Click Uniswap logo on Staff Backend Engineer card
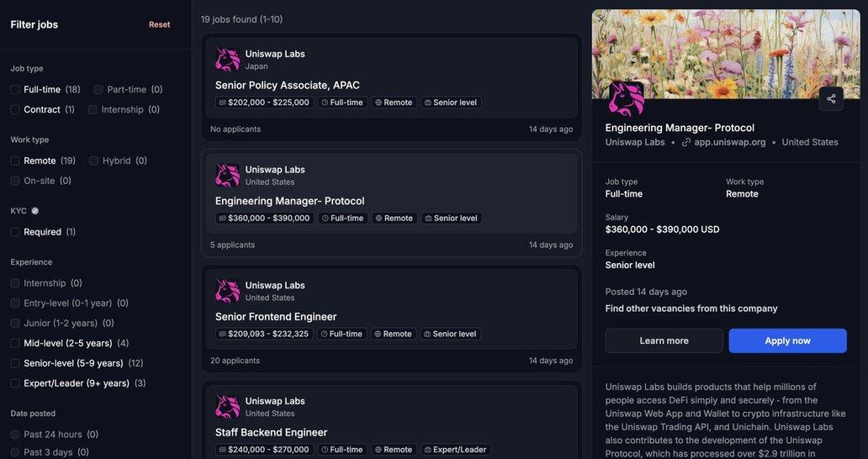This screenshot has height=459, width=868. pyautogui.click(x=227, y=408)
